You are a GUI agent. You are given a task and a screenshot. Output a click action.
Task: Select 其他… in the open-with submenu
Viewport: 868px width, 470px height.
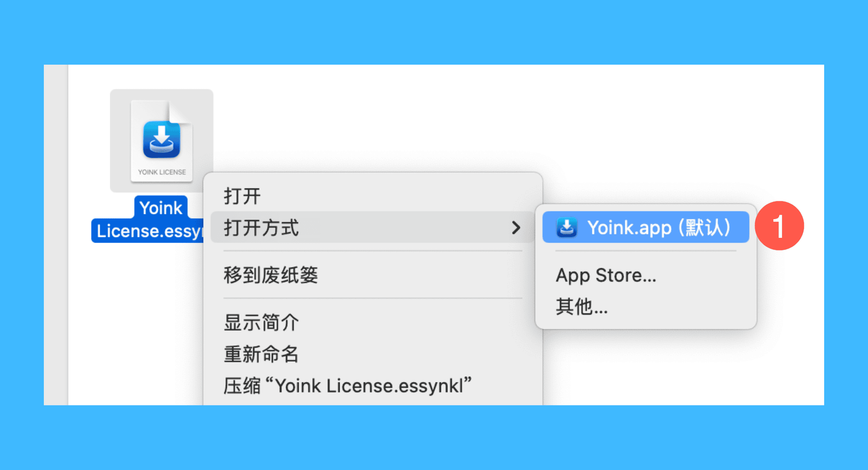646,307
